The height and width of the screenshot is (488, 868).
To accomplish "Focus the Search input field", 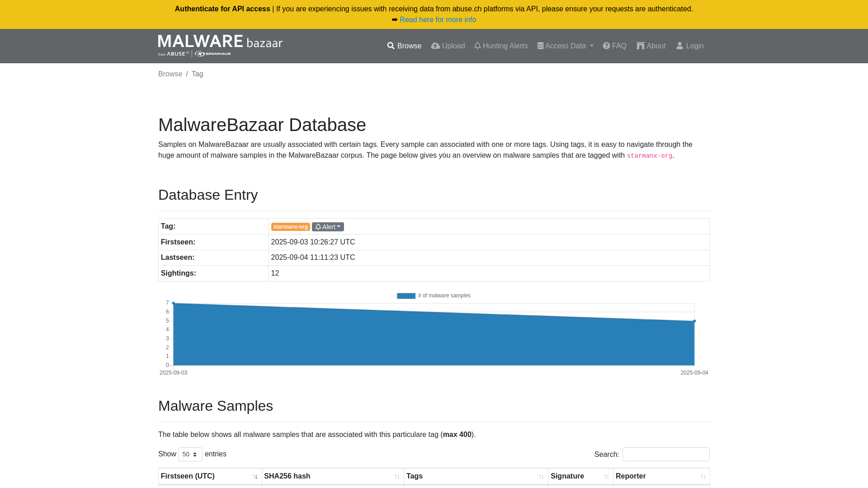I will [666, 454].
